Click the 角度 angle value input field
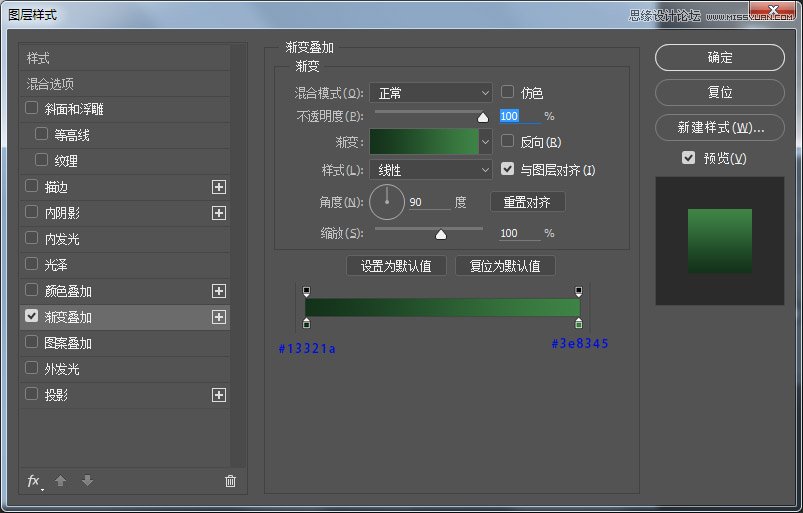This screenshot has height=513, width=803. (x=428, y=202)
